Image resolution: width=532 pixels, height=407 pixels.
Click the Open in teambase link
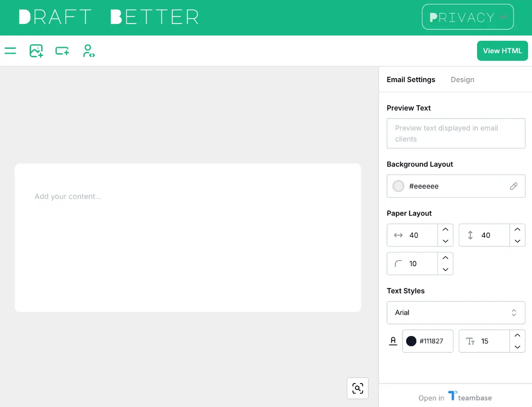[x=455, y=397]
